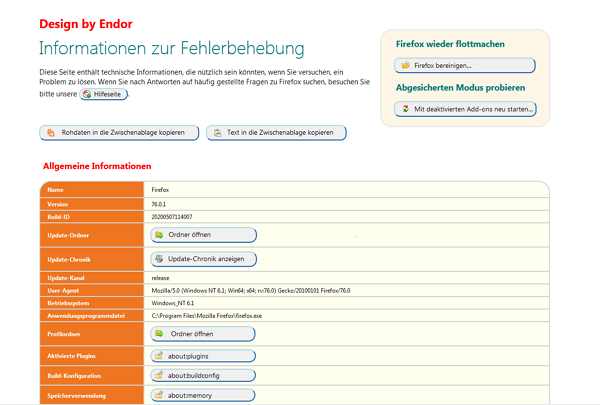This screenshot has height=405, width=600.
Task: Click the folder icon in Update-Ordner row
Action: coord(159,235)
